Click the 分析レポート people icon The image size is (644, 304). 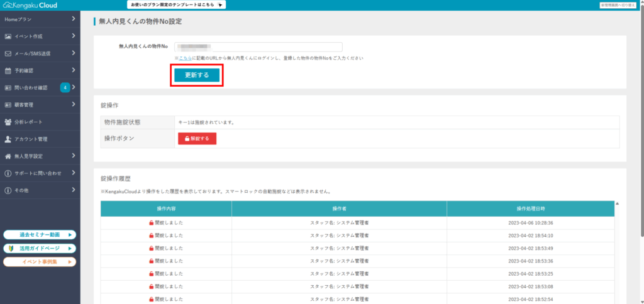point(8,122)
